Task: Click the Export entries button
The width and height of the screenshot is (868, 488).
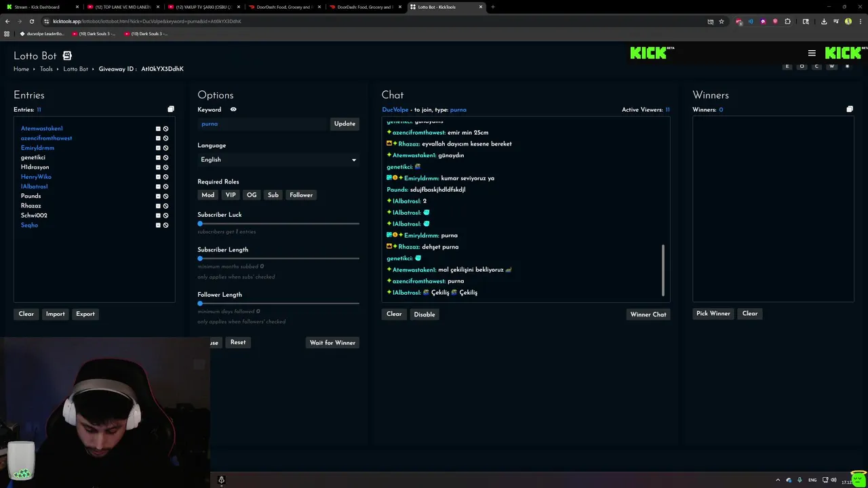Action: click(85, 314)
